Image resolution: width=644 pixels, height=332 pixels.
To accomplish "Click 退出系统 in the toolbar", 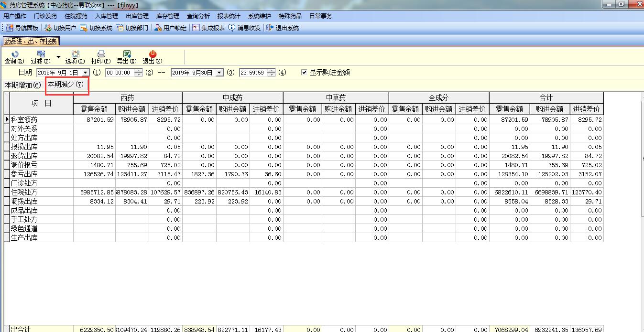I will pyautogui.click(x=283, y=28).
